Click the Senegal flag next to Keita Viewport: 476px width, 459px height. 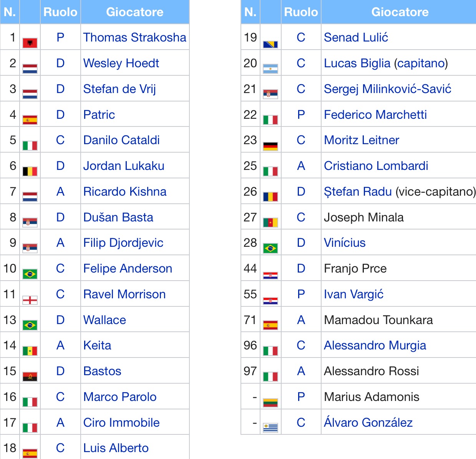coord(30,351)
